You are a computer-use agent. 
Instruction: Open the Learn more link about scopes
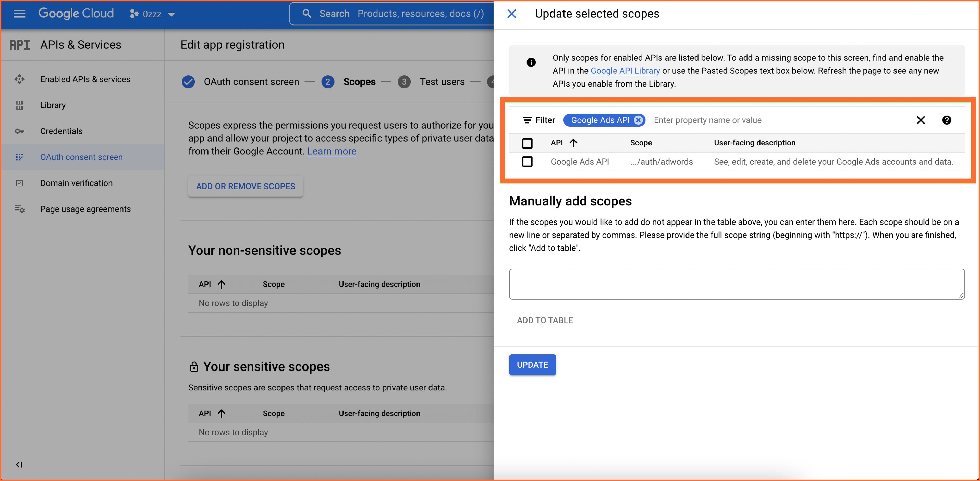click(332, 151)
